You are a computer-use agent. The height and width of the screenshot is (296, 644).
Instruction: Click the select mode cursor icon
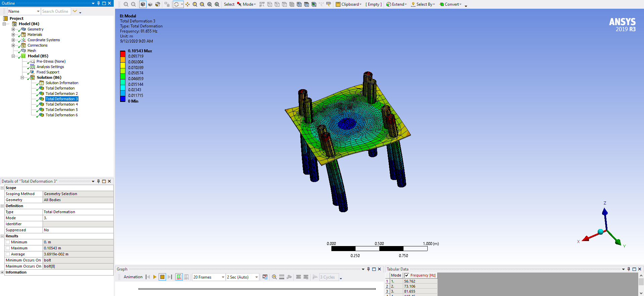tap(239, 4)
